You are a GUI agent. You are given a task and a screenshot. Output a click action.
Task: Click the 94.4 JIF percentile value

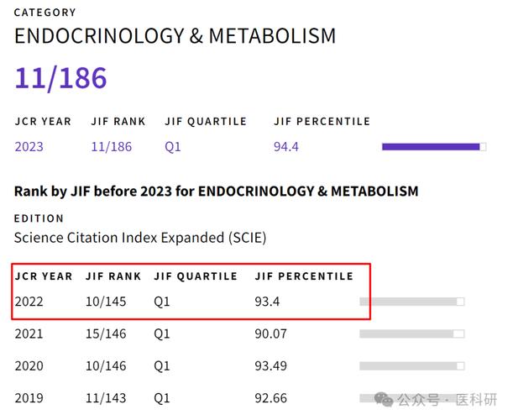[x=286, y=147]
